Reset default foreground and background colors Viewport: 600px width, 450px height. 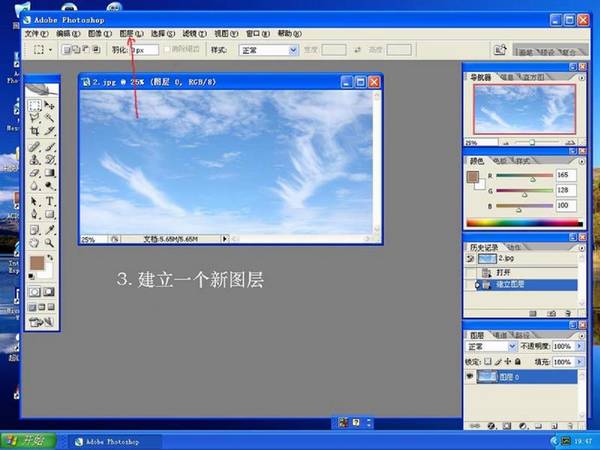tap(32, 276)
